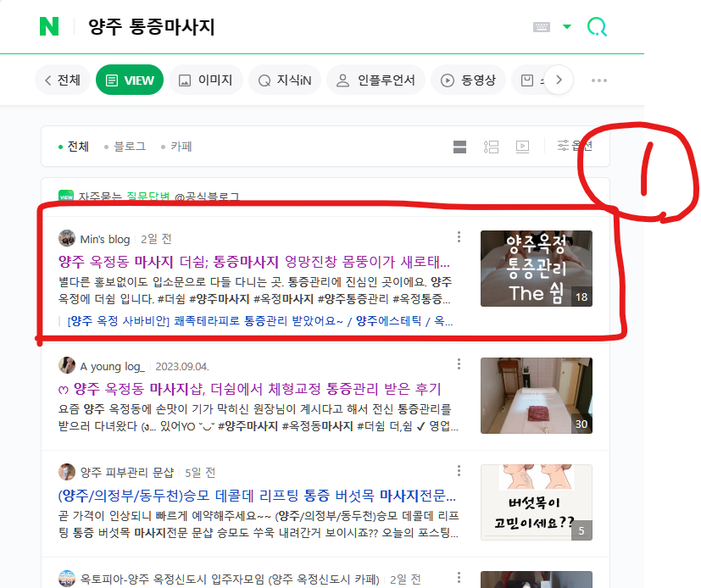
Task: Switch to list layout view icon
Action: [x=491, y=147]
